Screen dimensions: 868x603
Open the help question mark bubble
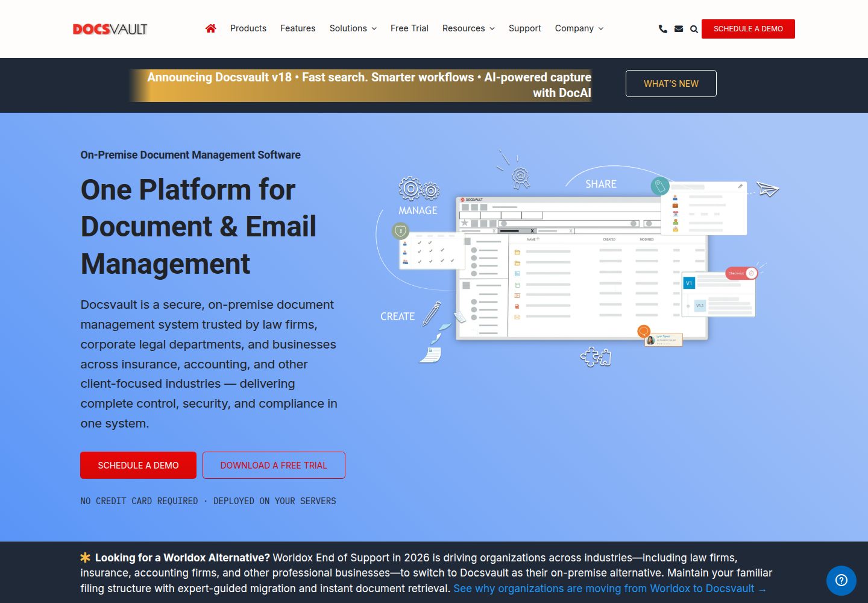841,580
